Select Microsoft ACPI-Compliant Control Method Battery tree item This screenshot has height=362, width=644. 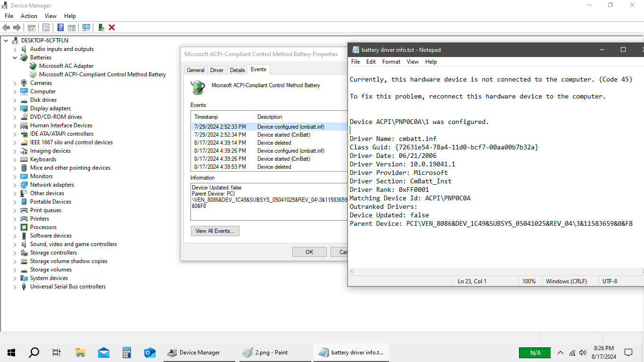pyautogui.click(x=102, y=74)
